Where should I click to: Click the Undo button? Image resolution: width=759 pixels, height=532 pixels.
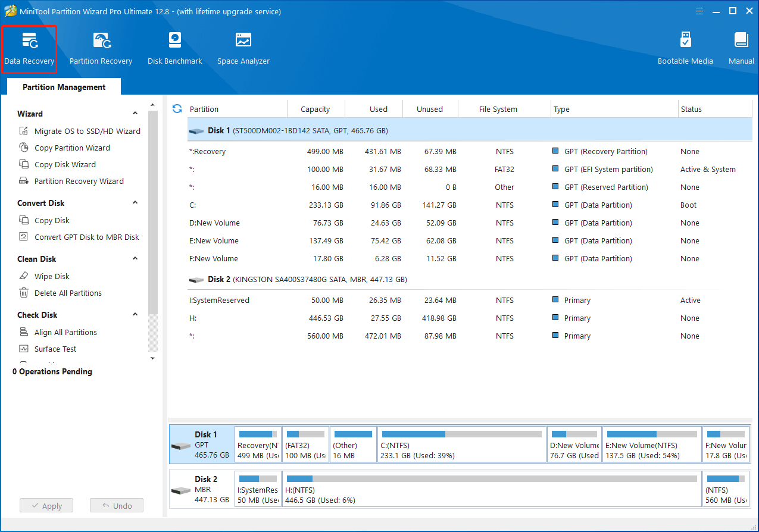[117, 506]
